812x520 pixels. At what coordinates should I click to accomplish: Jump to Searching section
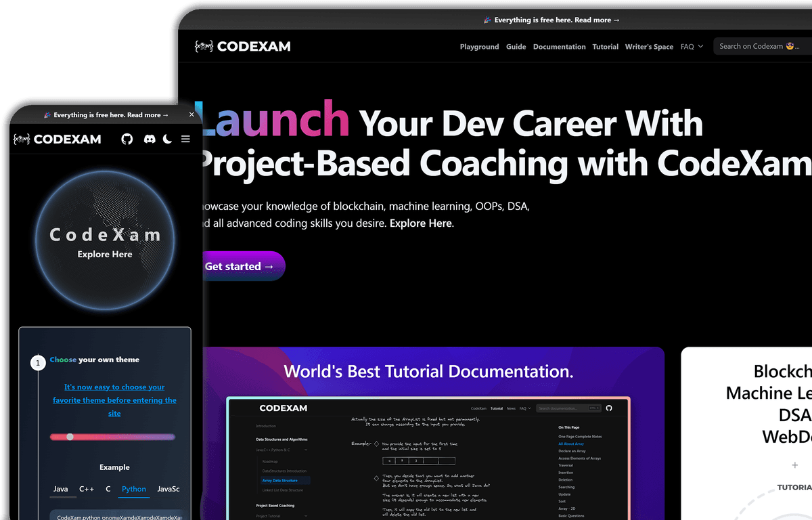[566, 487]
